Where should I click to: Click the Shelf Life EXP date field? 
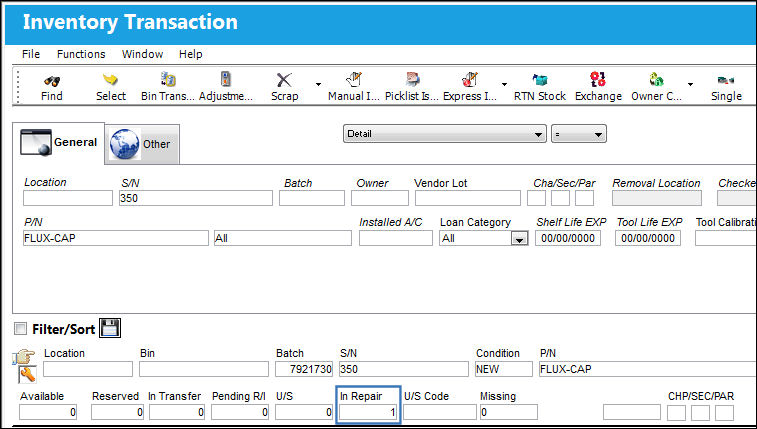point(568,238)
